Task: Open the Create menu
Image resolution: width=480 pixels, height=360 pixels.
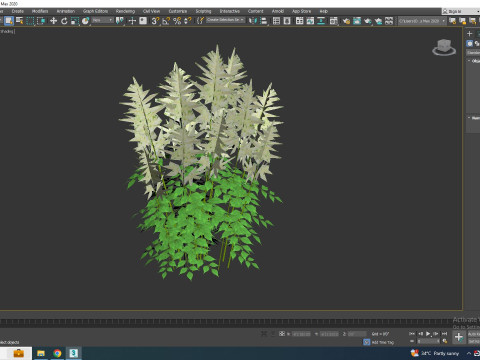Action: point(18,11)
